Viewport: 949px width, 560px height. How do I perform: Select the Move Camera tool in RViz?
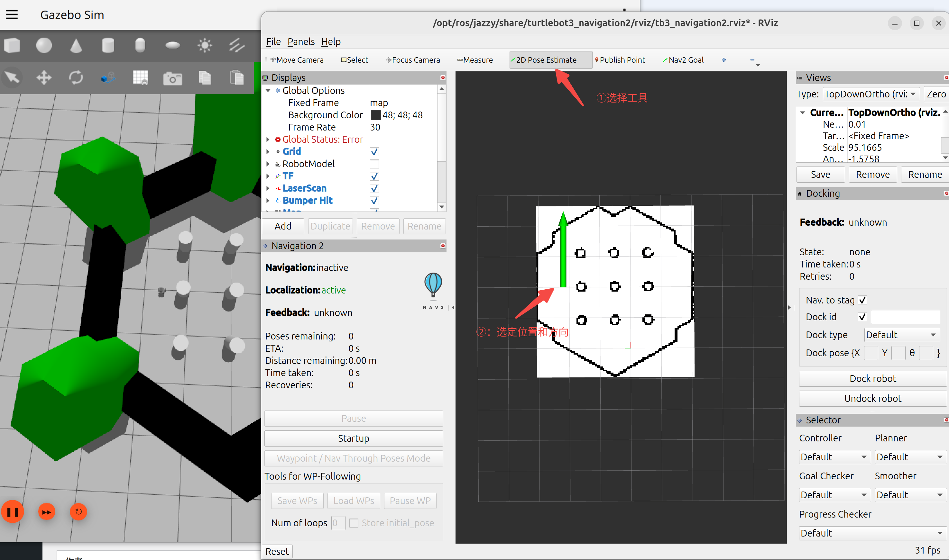(297, 60)
